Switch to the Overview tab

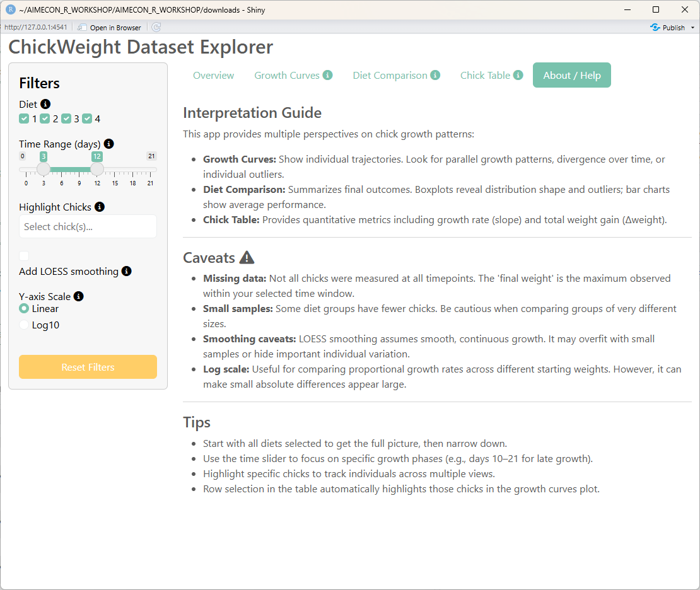click(x=213, y=76)
